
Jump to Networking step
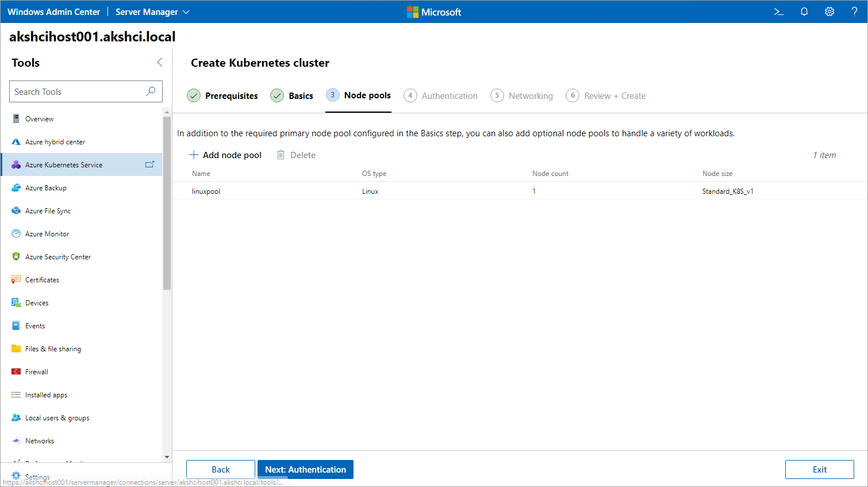pyautogui.click(x=521, y=95)
